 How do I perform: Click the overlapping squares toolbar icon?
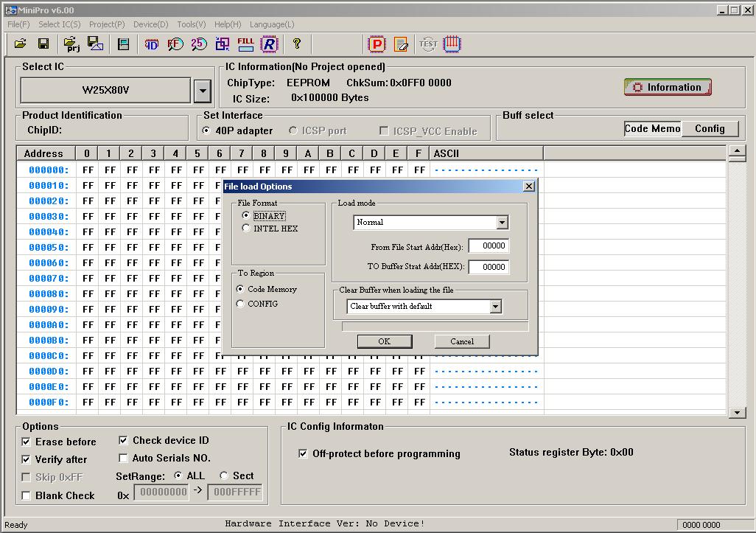click(x=223, y=44)
